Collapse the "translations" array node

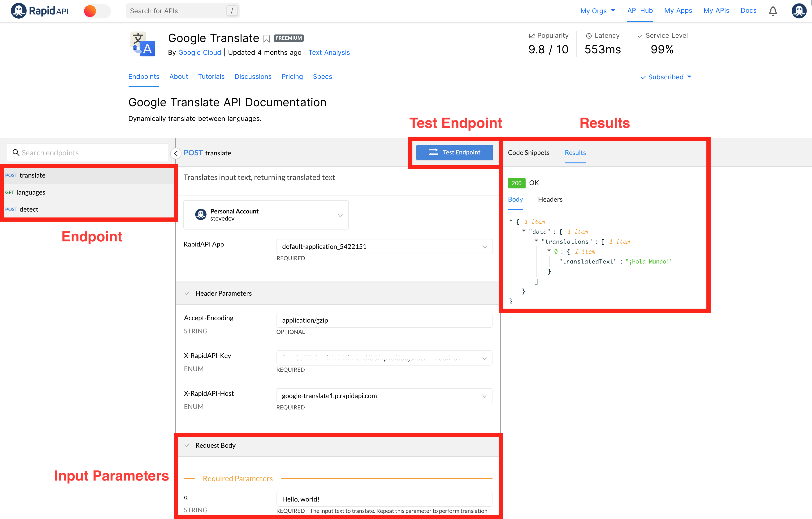click(x=536, y=241)
